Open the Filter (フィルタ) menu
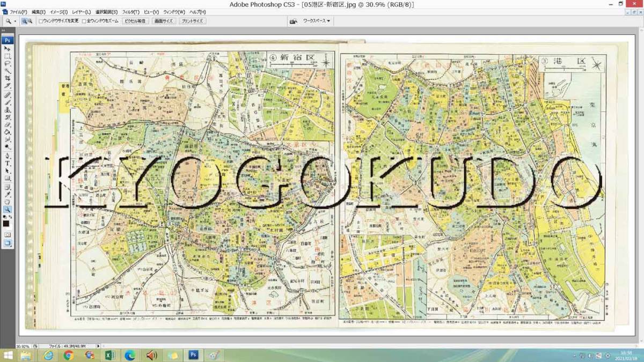Viewport: 644px width, 362px height. click(x=131, y=12)
